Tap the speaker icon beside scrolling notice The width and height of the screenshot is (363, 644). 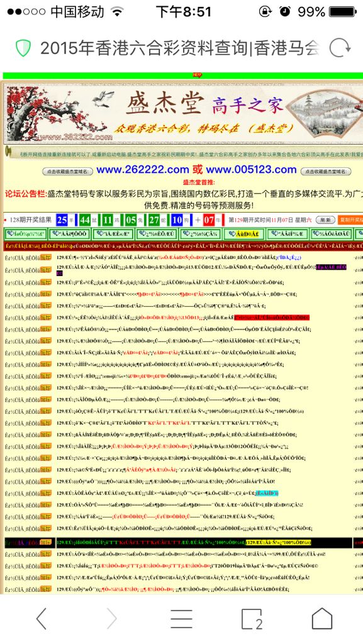pos(8,151)
